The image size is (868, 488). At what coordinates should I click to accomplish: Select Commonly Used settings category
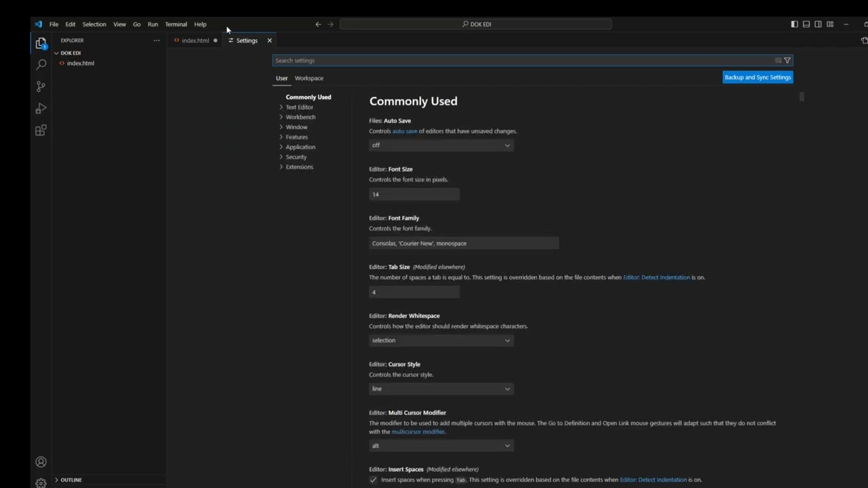coord(308,97)
